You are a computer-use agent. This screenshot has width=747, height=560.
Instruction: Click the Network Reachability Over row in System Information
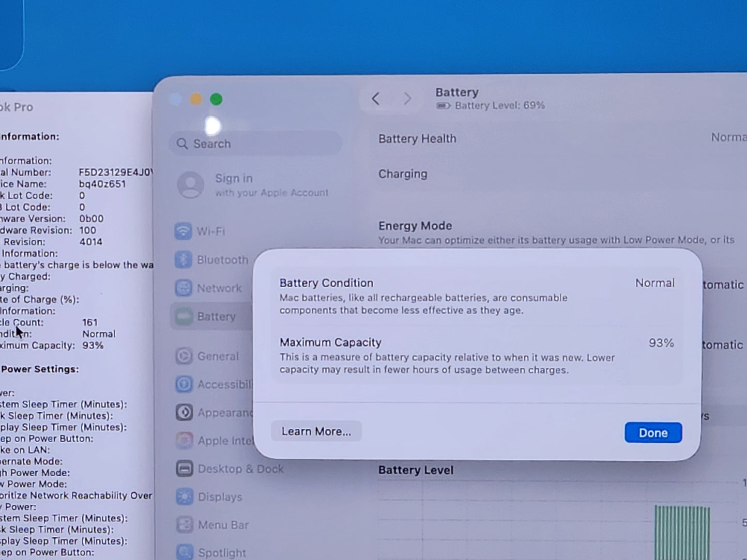coord(77,495)
